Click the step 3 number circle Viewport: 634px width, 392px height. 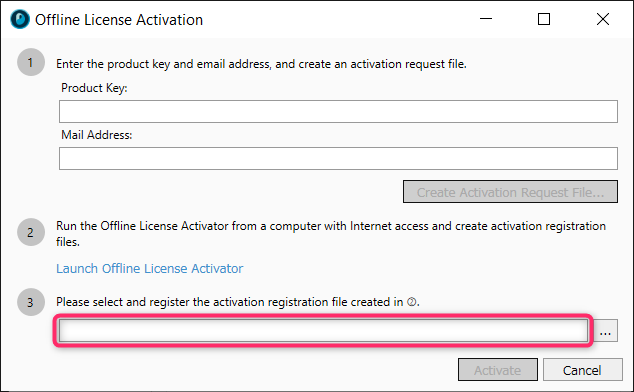click(31, 302)
